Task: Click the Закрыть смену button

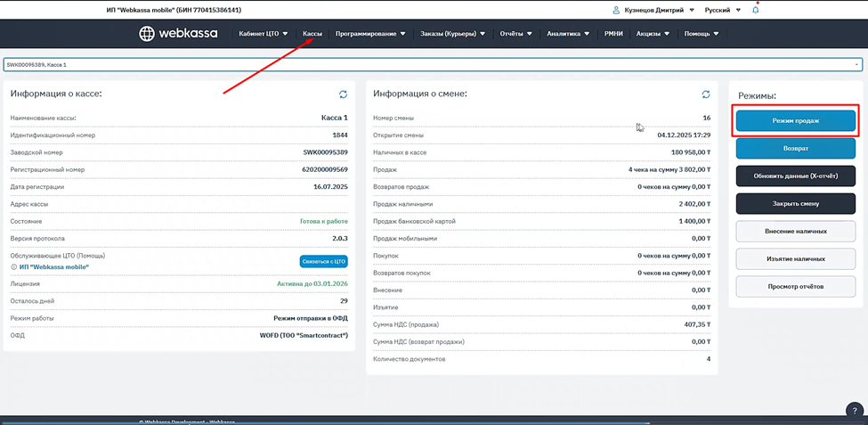Action: [x=796, y=203]
